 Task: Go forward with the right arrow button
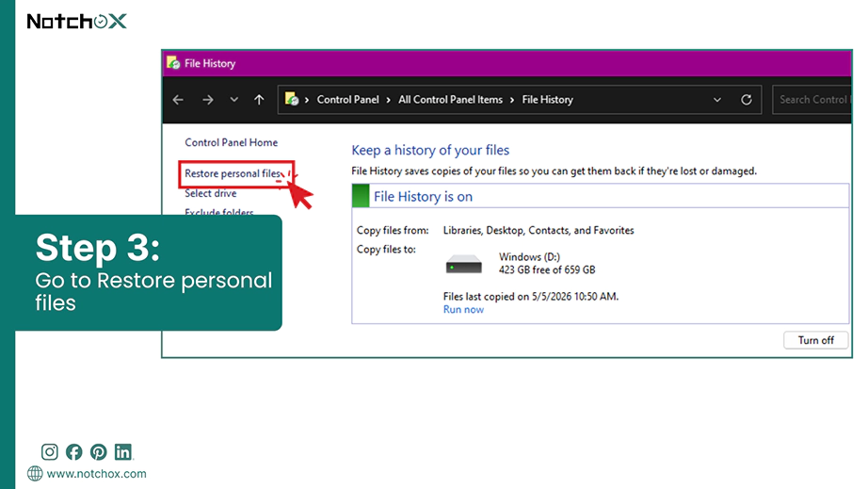point(208,100)
